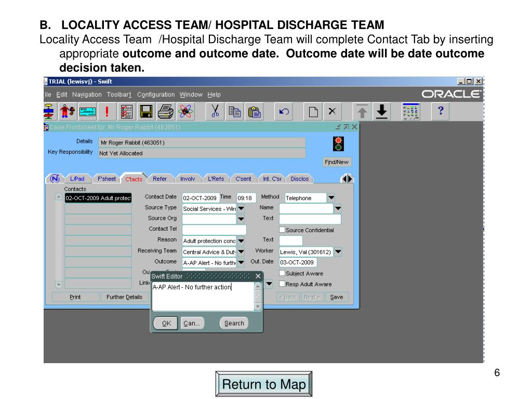Open the Configuration menu
Screen dimensions: 532x399
tap(156, 95)
